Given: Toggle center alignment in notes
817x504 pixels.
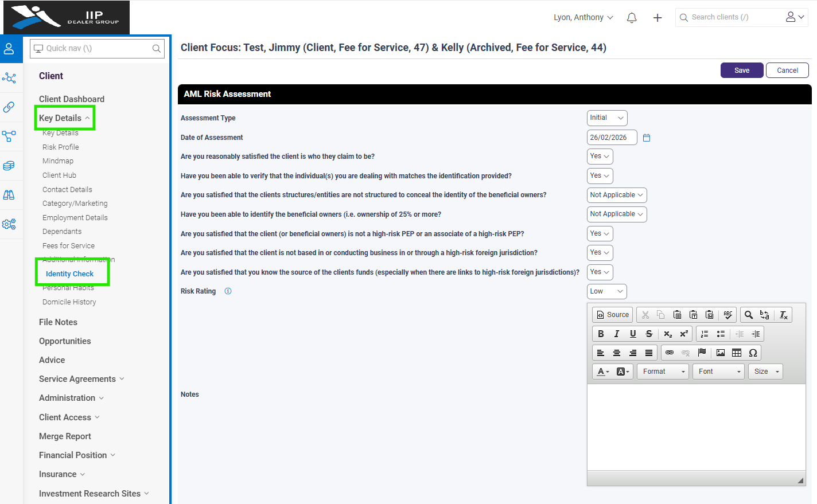Looking at the screenshot, I should coord(617,353).
